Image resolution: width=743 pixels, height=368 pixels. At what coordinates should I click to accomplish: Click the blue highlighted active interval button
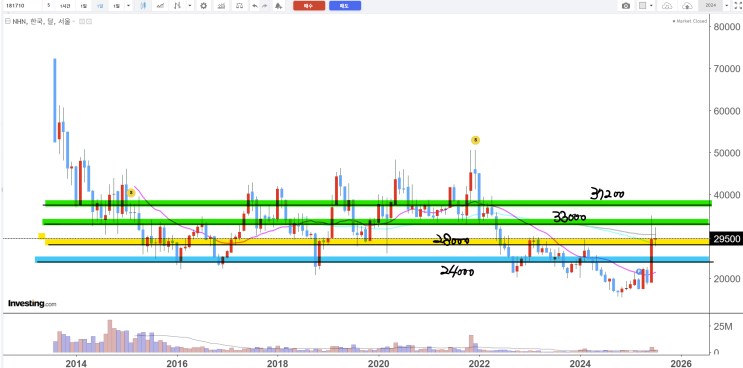tap(100, 6)
